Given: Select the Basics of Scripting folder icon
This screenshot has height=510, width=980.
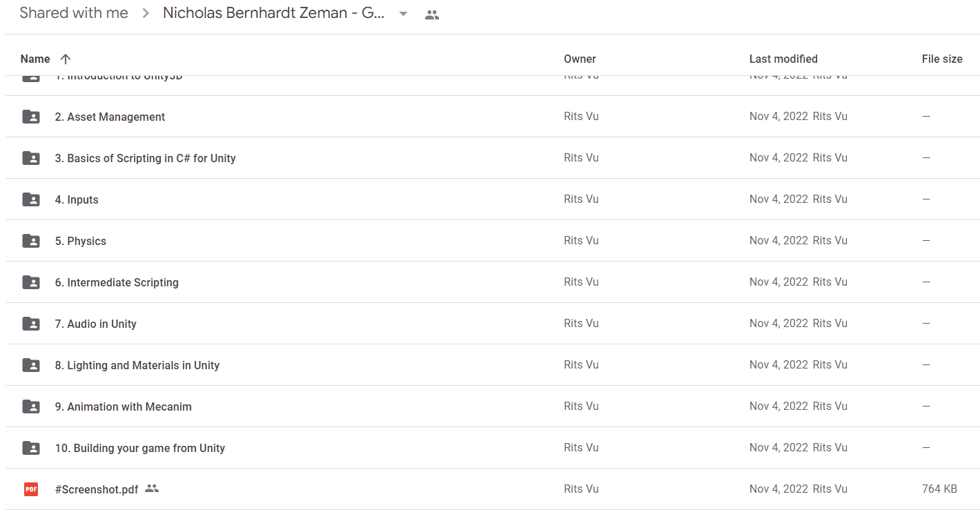Looking at the screenshot, I should (31, 158).
